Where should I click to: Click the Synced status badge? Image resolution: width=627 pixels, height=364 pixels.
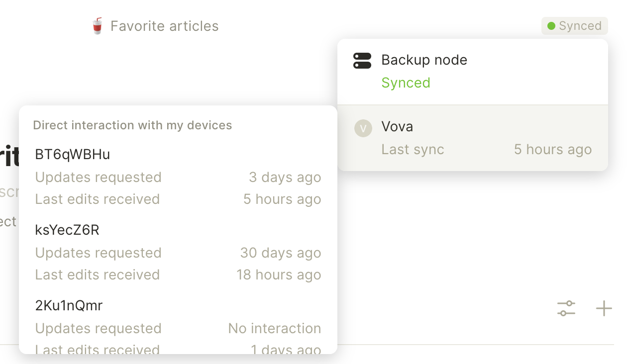(x=575, y=26)
